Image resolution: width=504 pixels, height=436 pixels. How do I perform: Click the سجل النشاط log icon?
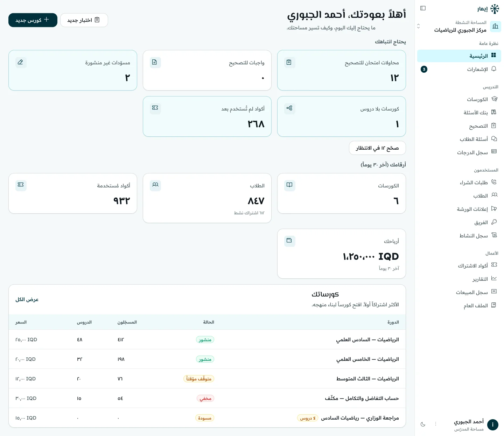(494, 235)
